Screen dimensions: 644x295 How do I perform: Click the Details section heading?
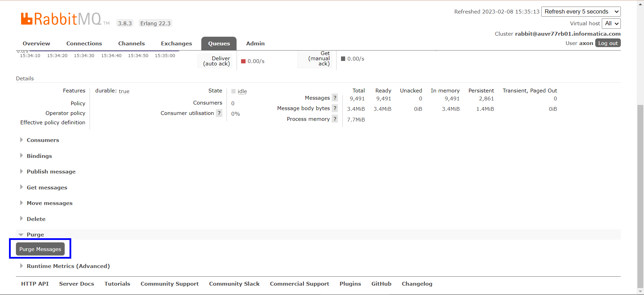pyautogui.click(x=25, y=78)
